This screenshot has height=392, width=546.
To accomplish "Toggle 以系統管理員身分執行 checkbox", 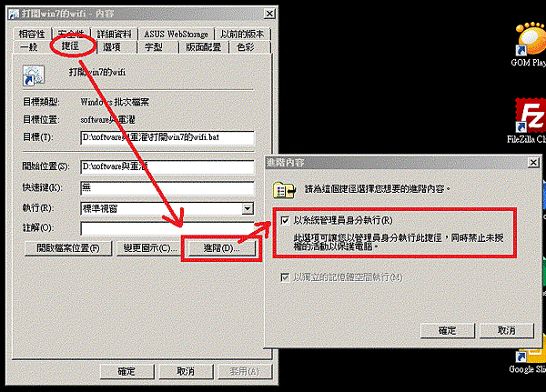I will pos(285,220).
